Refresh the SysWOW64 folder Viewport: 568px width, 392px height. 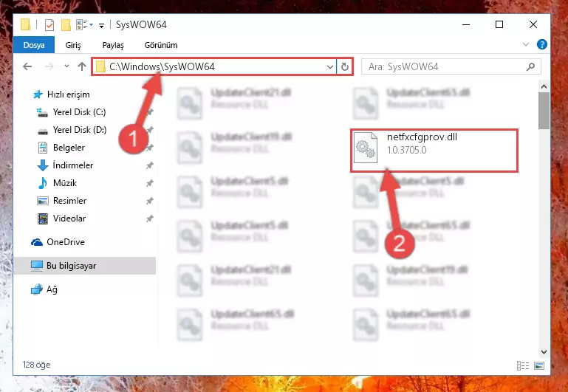pos(344,67)
